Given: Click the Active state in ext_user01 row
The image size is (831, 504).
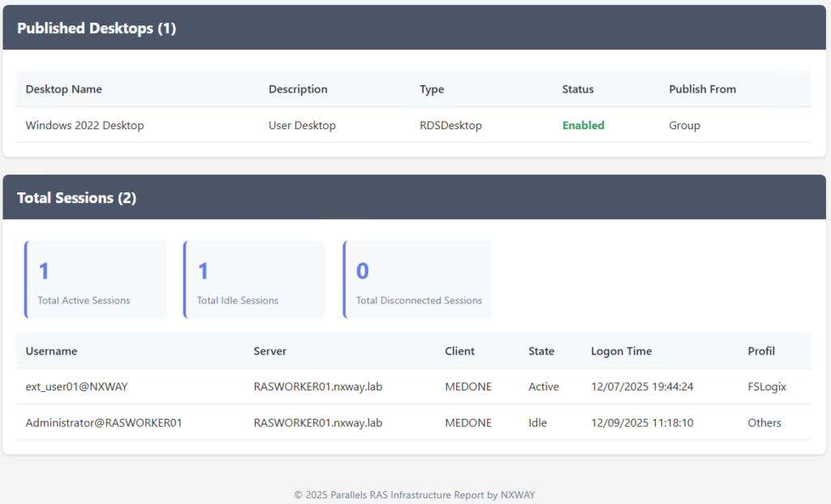Looking at the screenshot, I should tap(543, 387).
